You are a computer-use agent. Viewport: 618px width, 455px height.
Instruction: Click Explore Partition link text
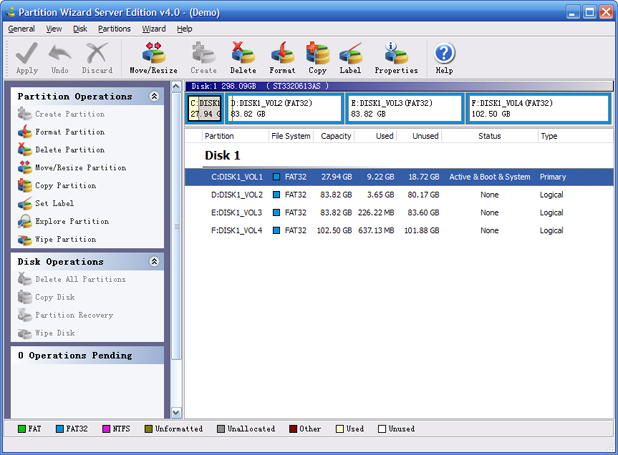tap(72, 221)
